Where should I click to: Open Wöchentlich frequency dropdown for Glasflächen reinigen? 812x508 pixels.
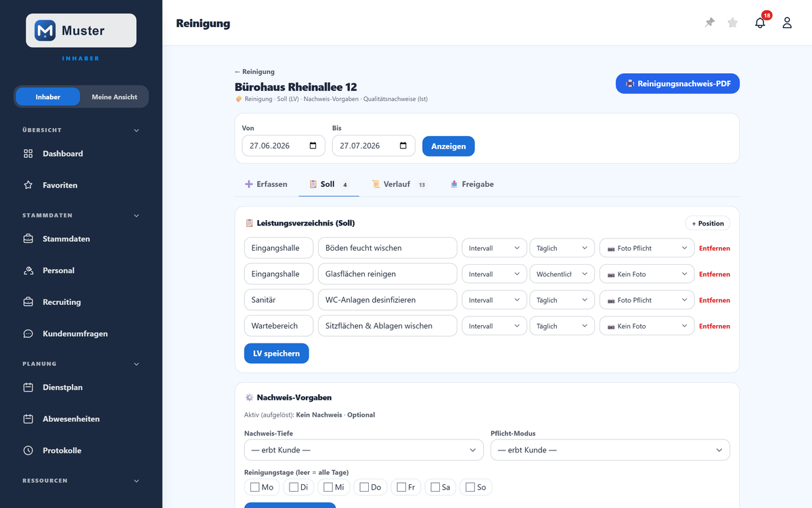pos(562,274)
